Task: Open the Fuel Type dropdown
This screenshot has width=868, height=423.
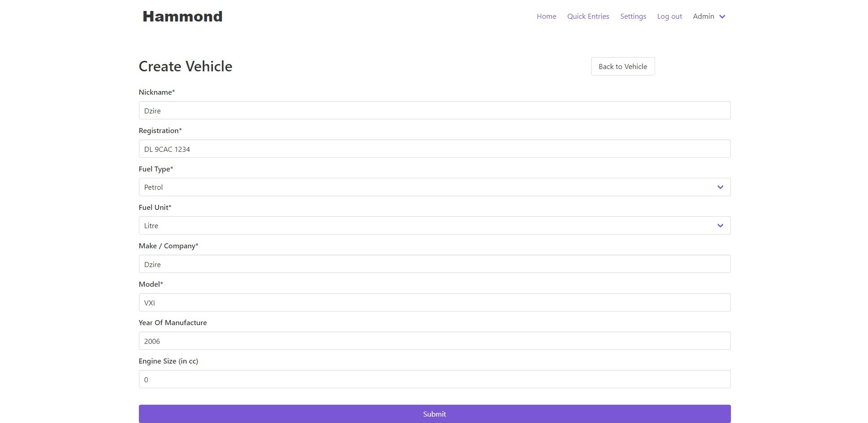Action: (x=434, y=187)
